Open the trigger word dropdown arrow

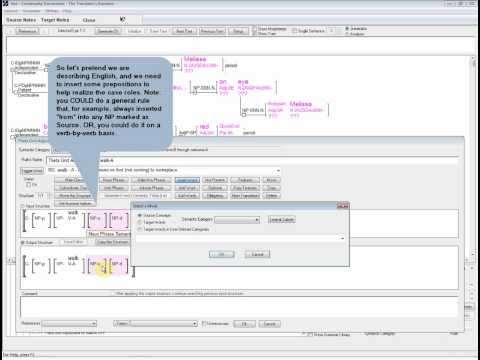[278, 170]
